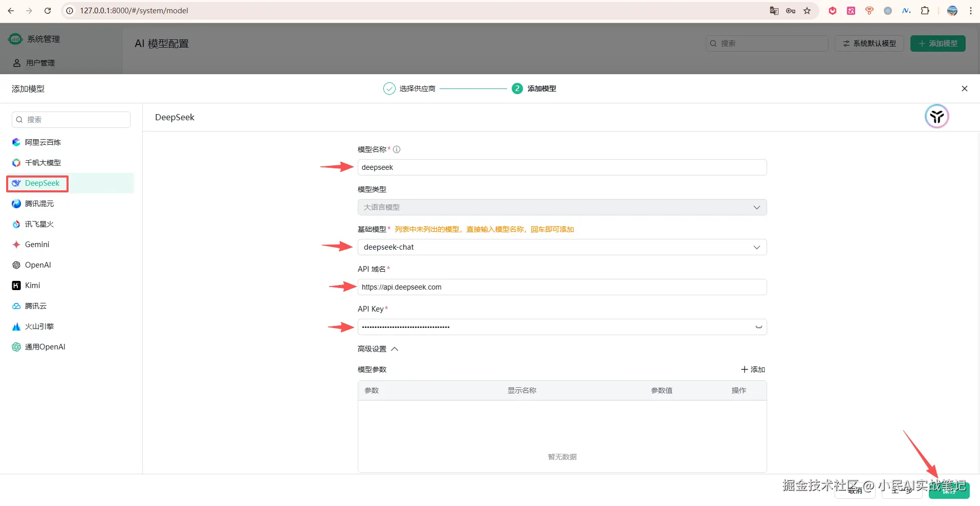Add a model parameter with 添加
Screen dimensions: 980x506
tap(753, 369)
